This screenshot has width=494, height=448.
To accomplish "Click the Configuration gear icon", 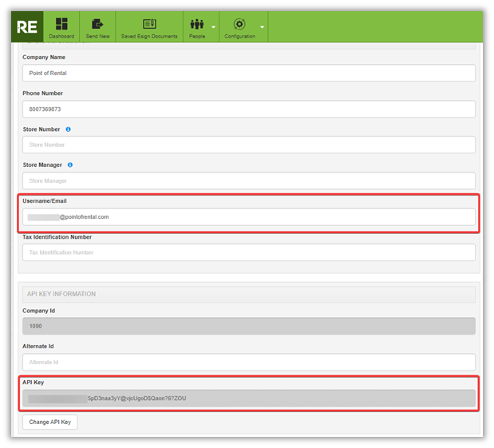I will (239, 24).
